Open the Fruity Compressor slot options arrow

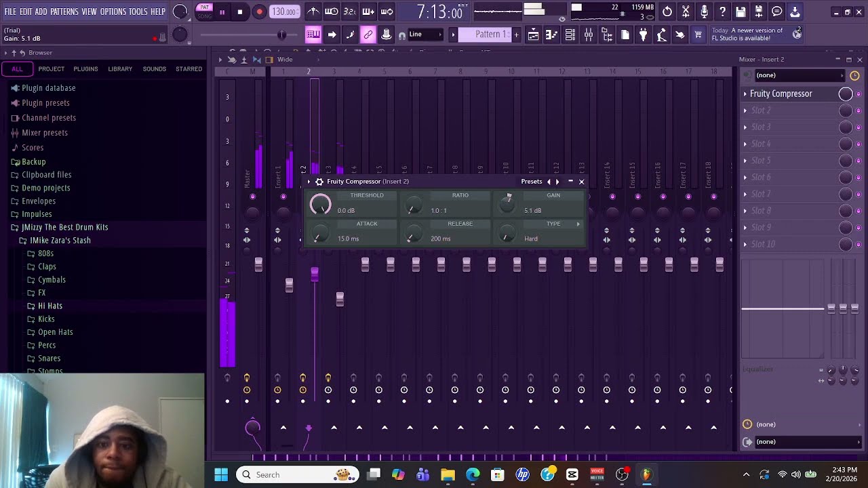click(x=745, y=94)
